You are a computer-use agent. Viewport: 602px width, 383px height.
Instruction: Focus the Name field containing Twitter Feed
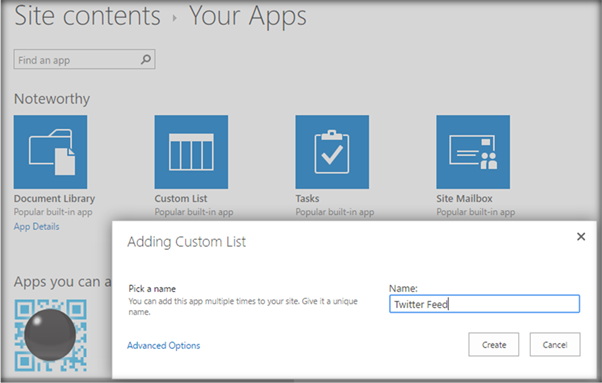pyautogui.click(x=485, y=304)
